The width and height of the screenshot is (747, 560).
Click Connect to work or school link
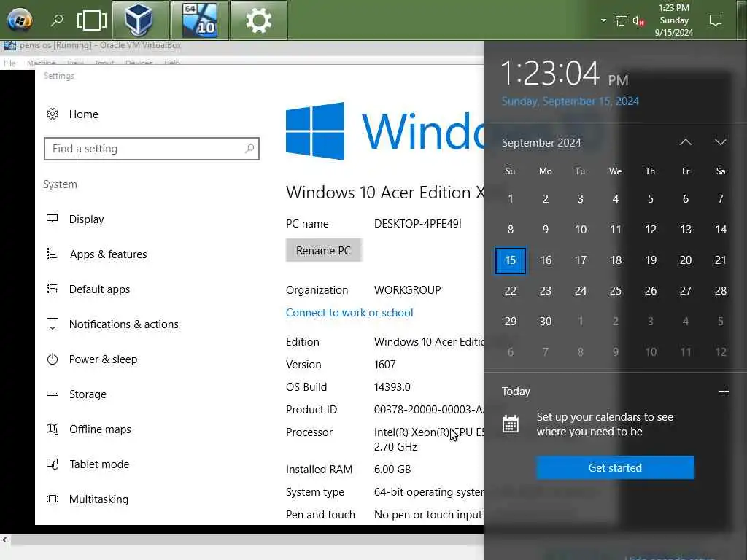tap(349, 312)
